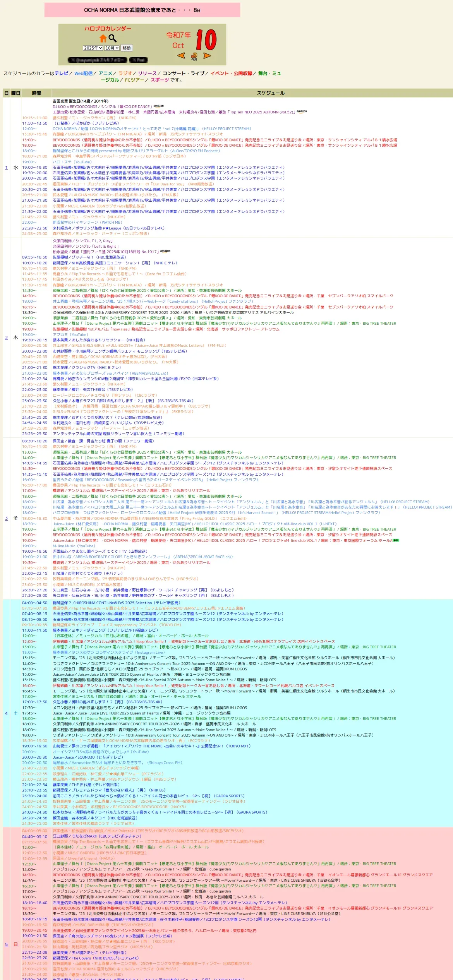This screenshot has width=453, height=980.
Task: Select ハロ！ステ（YouTube） entry
Action: click(72, 162)
